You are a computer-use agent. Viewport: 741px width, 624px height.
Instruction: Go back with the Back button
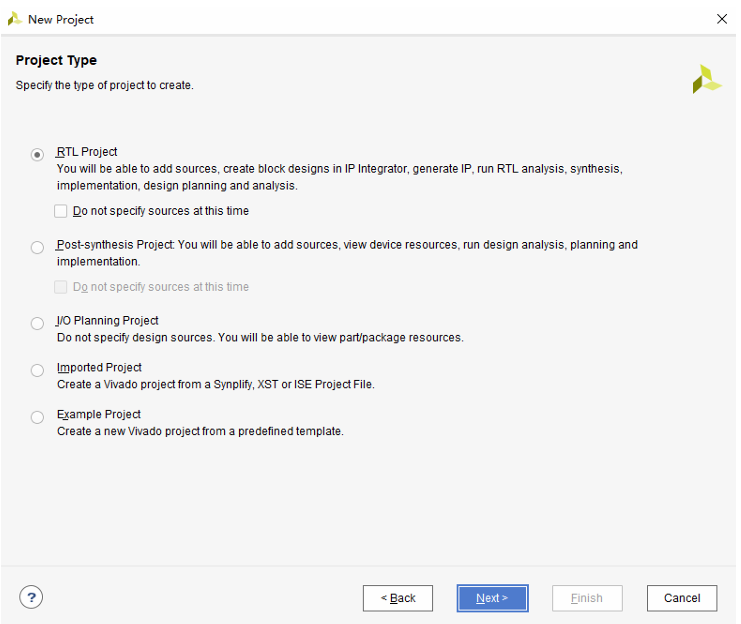[x=398, y=598]
